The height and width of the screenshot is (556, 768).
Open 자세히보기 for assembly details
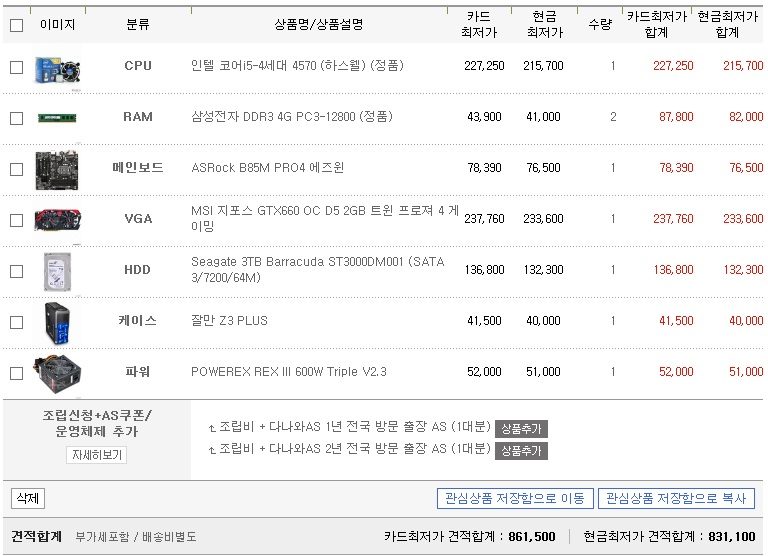point(96,455)
